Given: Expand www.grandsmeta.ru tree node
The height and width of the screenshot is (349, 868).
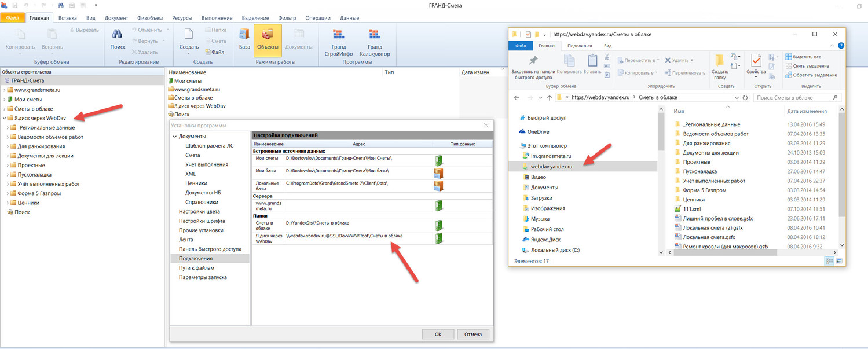Looking at the screenshot, I should pos(5,90).
